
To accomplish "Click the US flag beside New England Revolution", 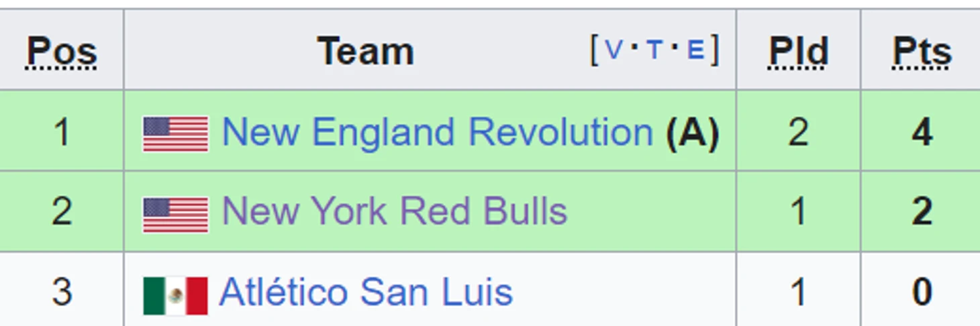I will pos(175,133).
